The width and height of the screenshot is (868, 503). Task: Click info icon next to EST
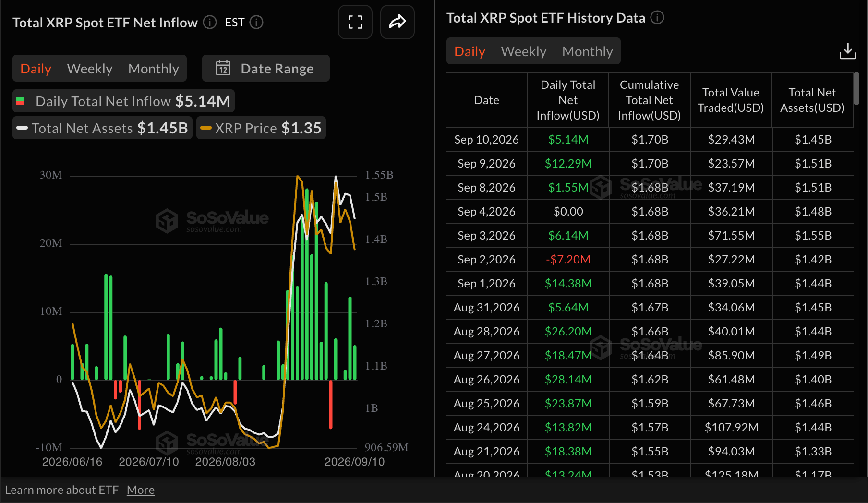257,22
